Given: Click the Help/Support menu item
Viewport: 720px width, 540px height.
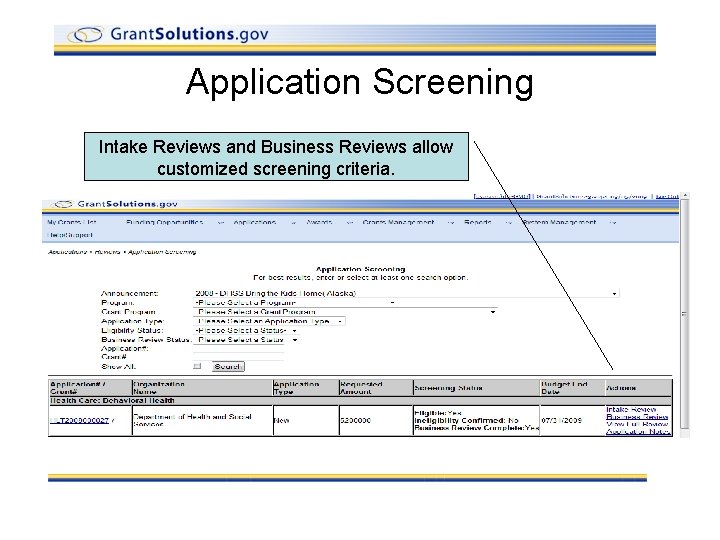Looking at the screenshot, I should pos(70,235).
